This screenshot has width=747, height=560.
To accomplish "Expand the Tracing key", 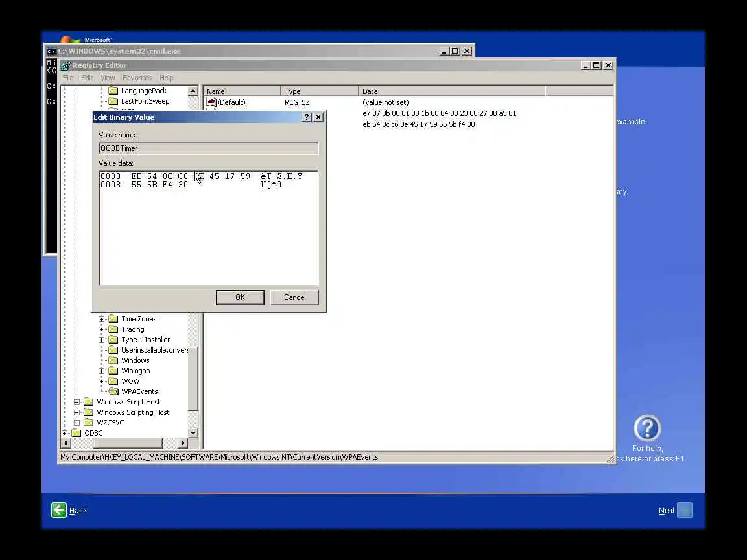I will (101, 329).
